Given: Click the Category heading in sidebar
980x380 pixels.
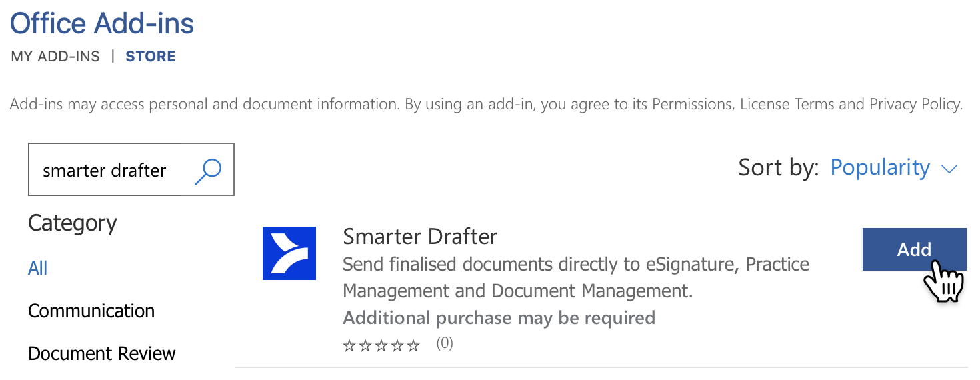Looking at the screenshot, I should tap(73, 223).
